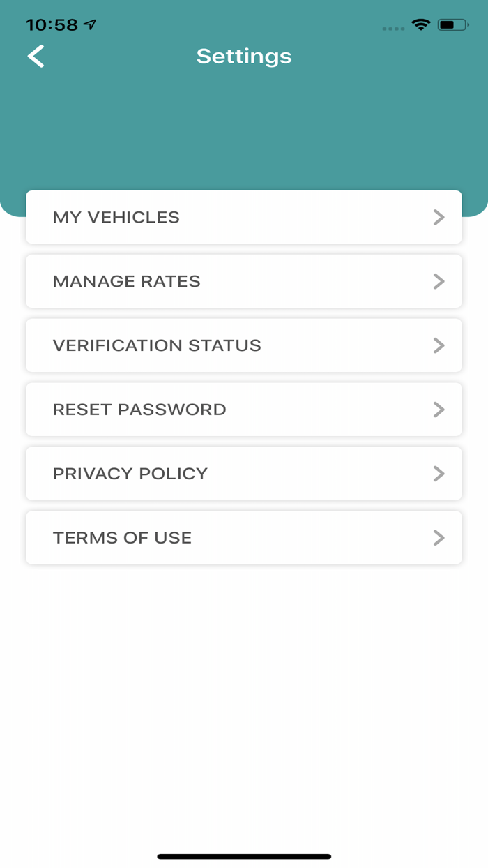Image resolution: width=488 pixels, height=868 pixels.
Task: Expand VERIFICATION STATUS via its chevron
Action: coord(439,345)
